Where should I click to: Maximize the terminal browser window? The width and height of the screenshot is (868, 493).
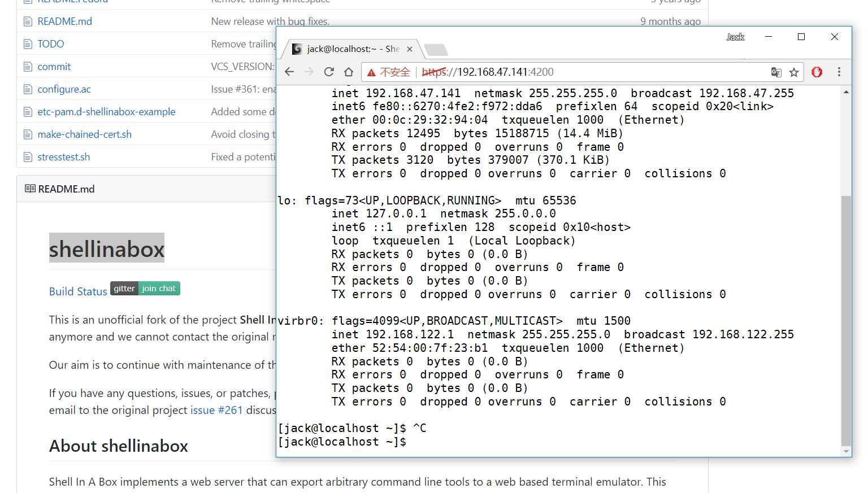click(801, 37)
